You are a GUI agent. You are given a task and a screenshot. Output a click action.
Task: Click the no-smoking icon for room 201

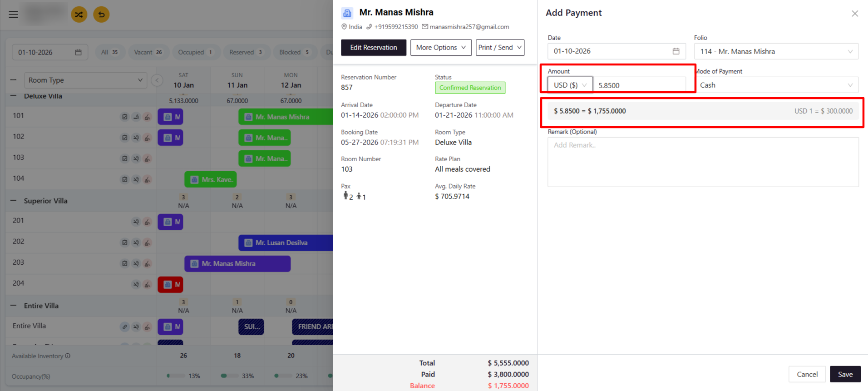[x=136, y=222]
